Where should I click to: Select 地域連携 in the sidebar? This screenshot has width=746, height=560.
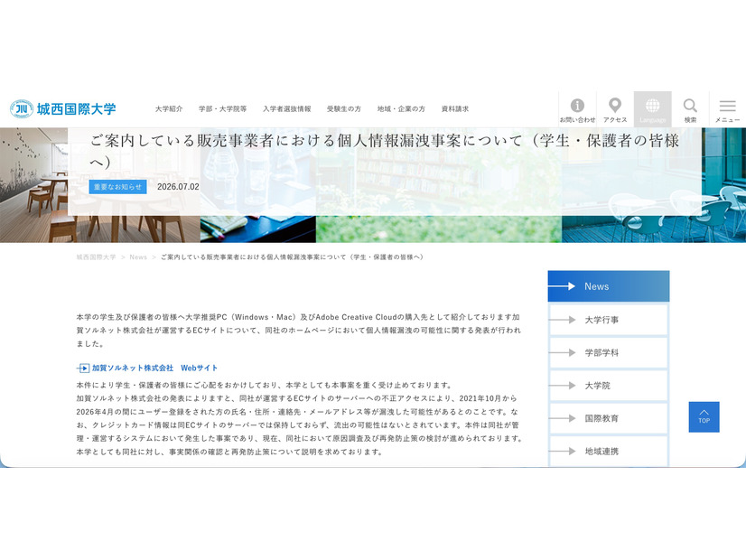point(609,451)
